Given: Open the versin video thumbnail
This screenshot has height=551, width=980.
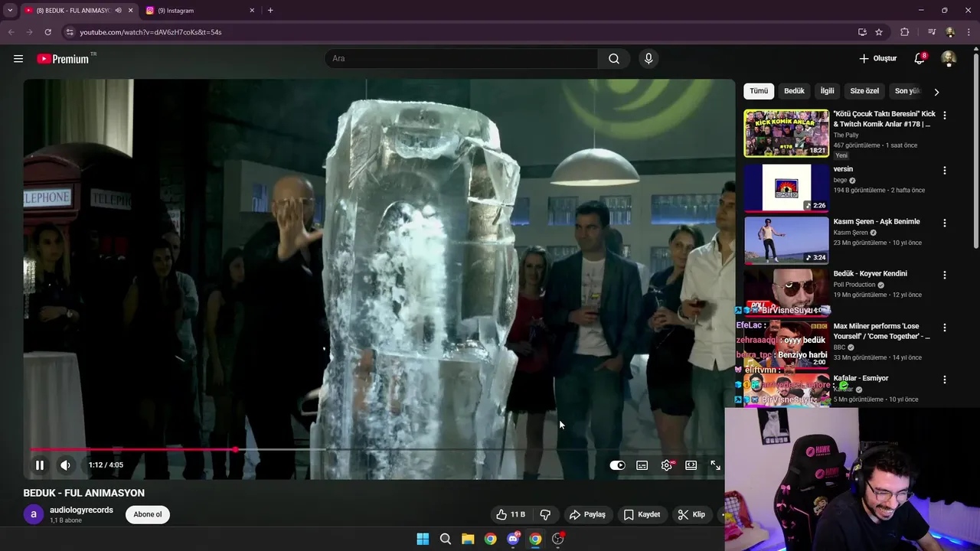Looking at the screenshot, I should 786,187.
